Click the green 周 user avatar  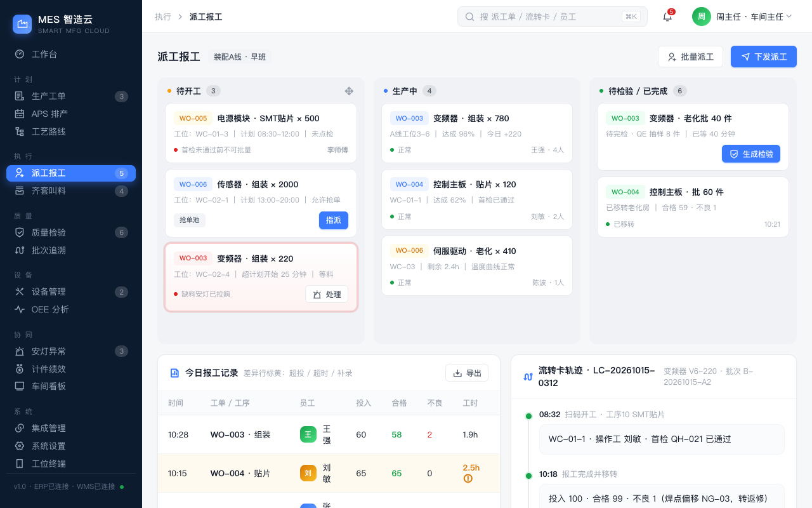pos(702,17)
